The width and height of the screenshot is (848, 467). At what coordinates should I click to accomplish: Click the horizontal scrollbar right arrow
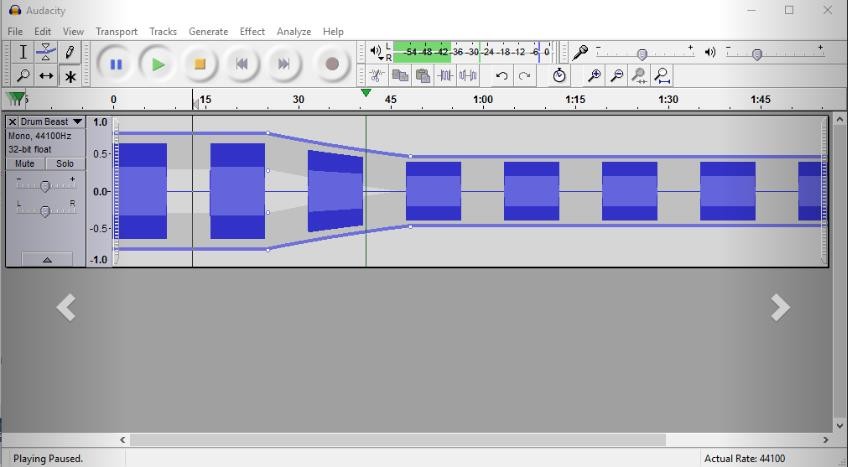(825, 440)
